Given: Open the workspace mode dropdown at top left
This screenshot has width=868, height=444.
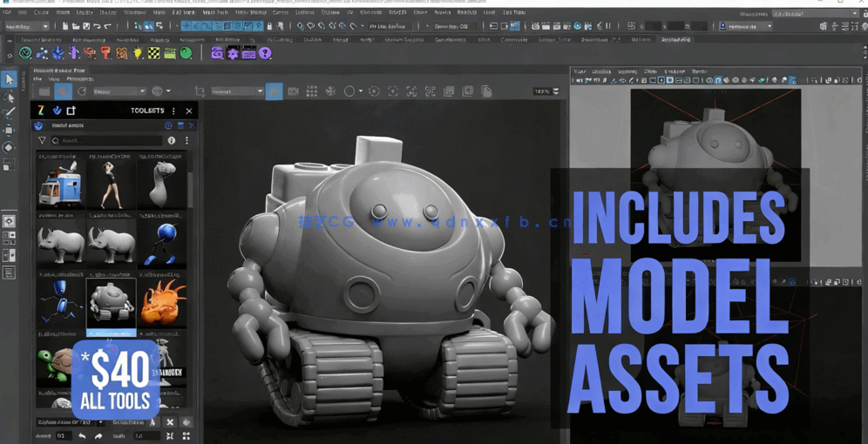Looking at the screenshot, I should [x=26, y=26].
